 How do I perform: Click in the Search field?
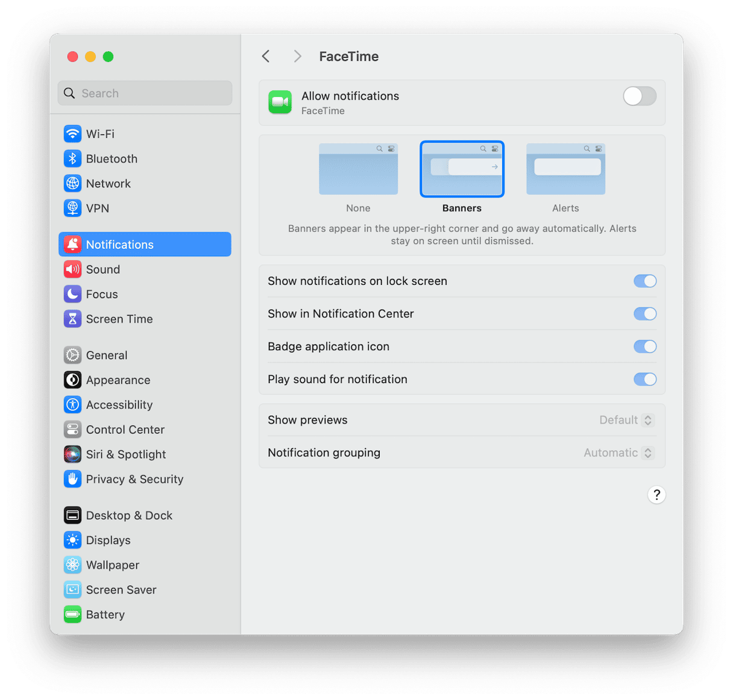(x=145, y=93)
